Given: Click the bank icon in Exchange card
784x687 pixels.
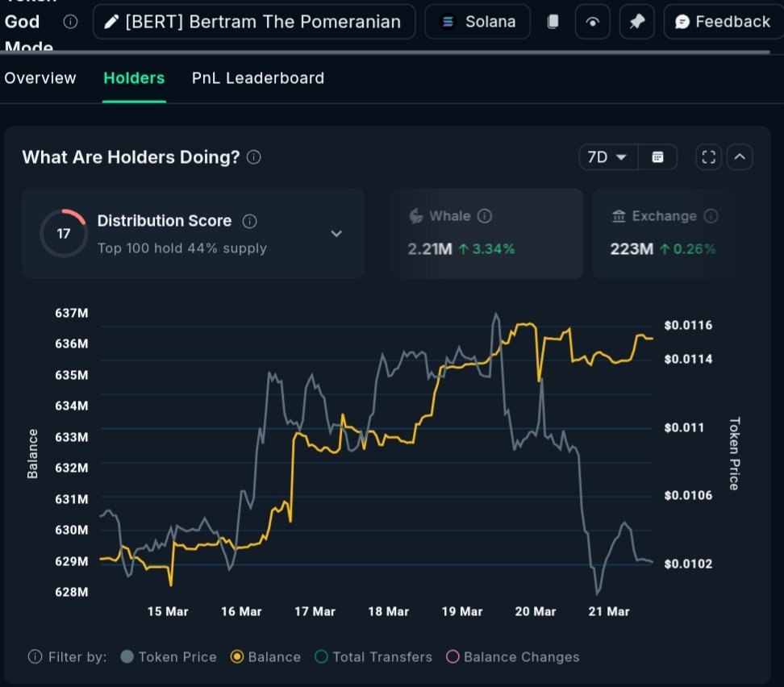Looking at the screenshot, I should coord(619,216).
